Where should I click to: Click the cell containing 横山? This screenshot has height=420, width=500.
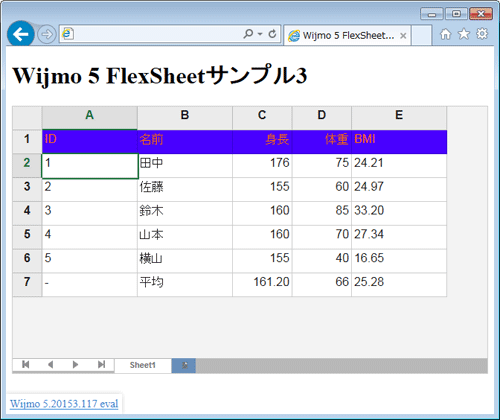185,261
